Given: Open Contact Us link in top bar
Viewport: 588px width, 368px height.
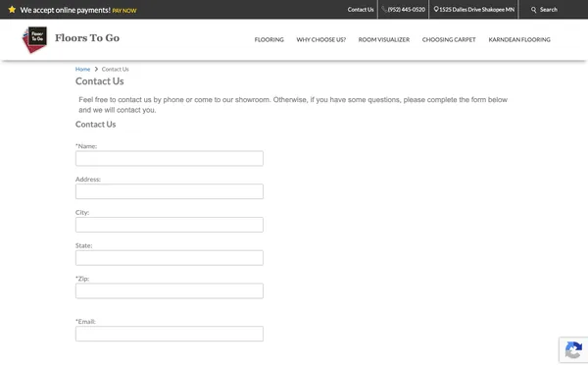Looking at the screenshot, I should 361,10.
